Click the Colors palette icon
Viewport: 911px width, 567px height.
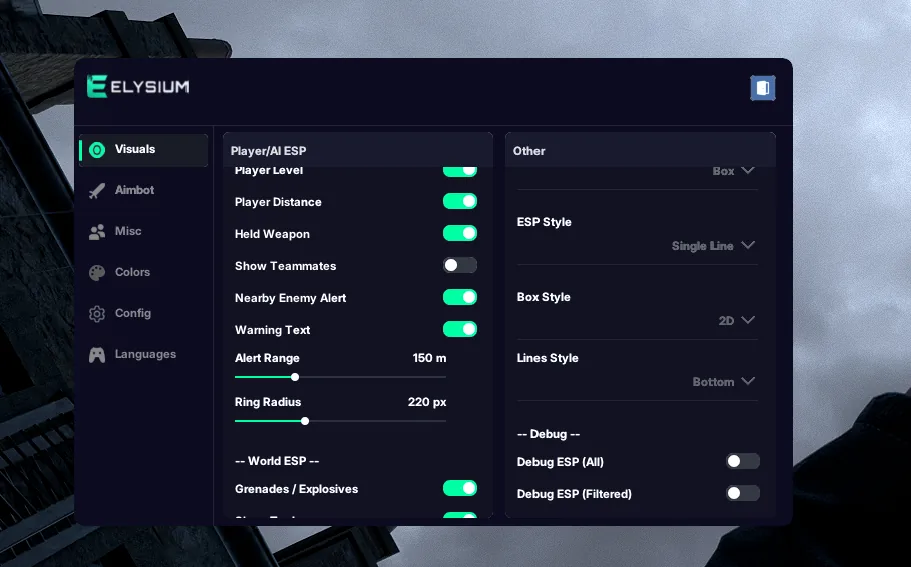click(97, 272)
